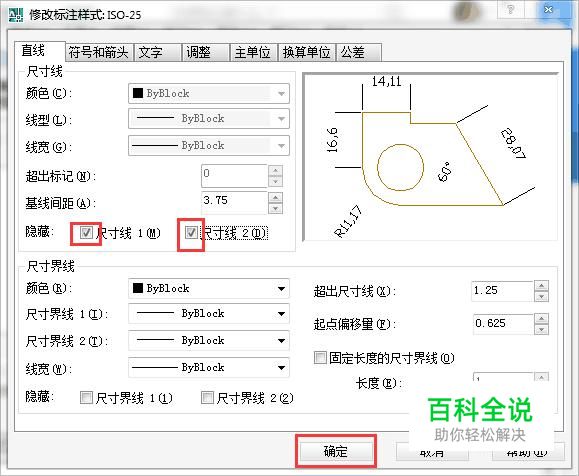Open the 文字 tab
Viewport: 579px width, 476px height.
click(x=157, y=52)
